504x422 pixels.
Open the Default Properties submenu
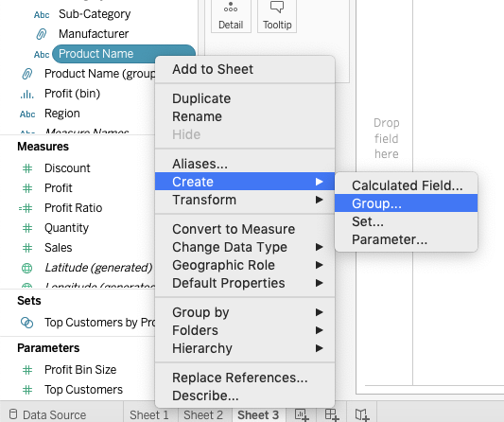(245, 283)
